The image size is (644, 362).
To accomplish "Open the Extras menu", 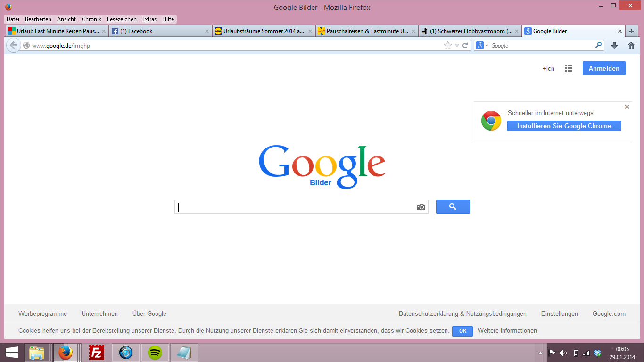I will pyautogui.click(x=149, y=19).
